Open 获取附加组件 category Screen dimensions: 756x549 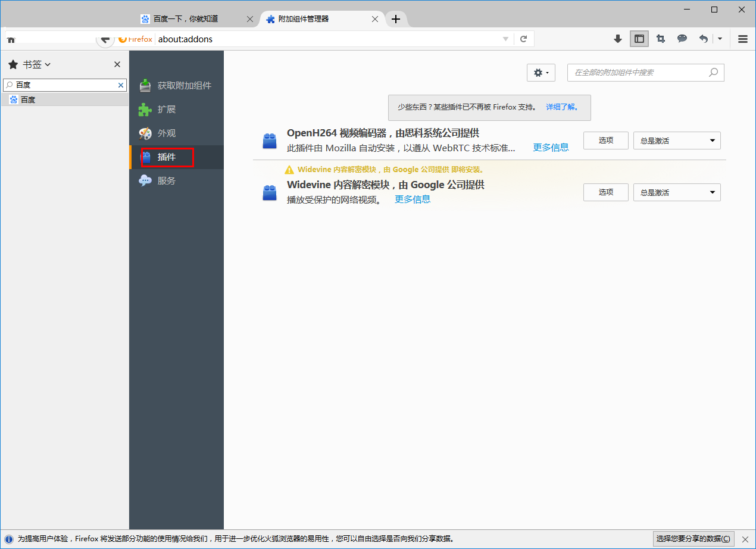point(176,86)
